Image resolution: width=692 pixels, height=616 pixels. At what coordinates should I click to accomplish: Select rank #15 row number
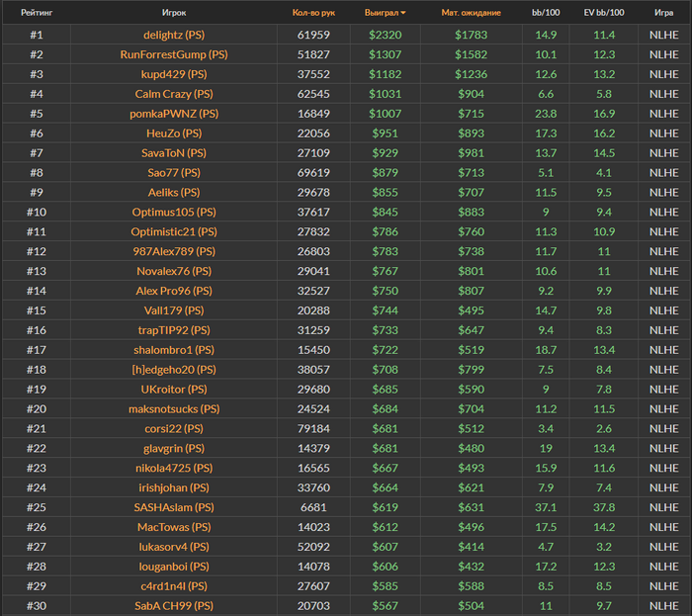tap(38, 310)
